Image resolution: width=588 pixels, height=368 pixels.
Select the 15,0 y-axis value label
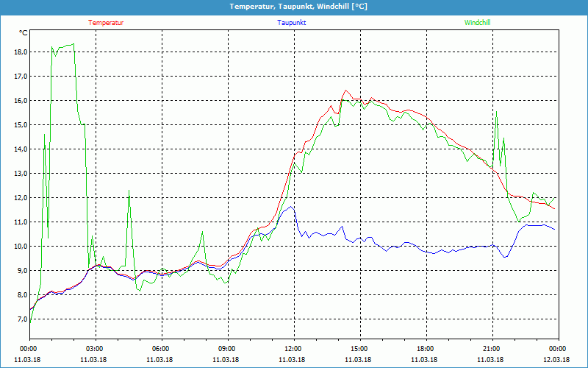pos(20,125)
